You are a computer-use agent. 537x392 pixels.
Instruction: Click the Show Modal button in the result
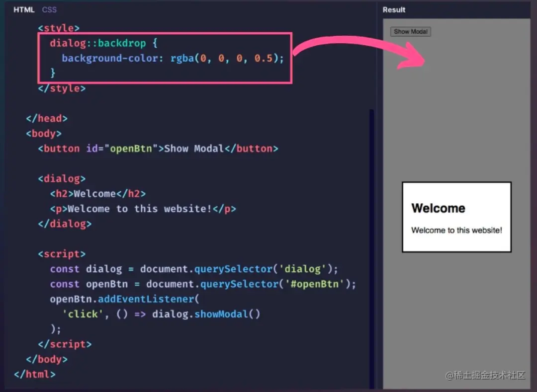pos(411,31)
